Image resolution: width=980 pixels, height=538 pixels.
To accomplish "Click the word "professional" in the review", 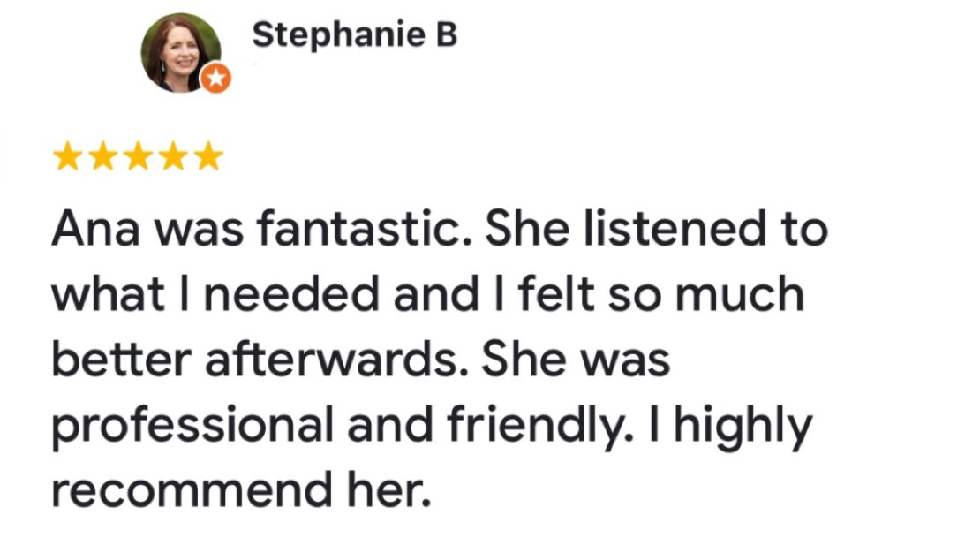I will pyautogui.click(x=192, y=428).
